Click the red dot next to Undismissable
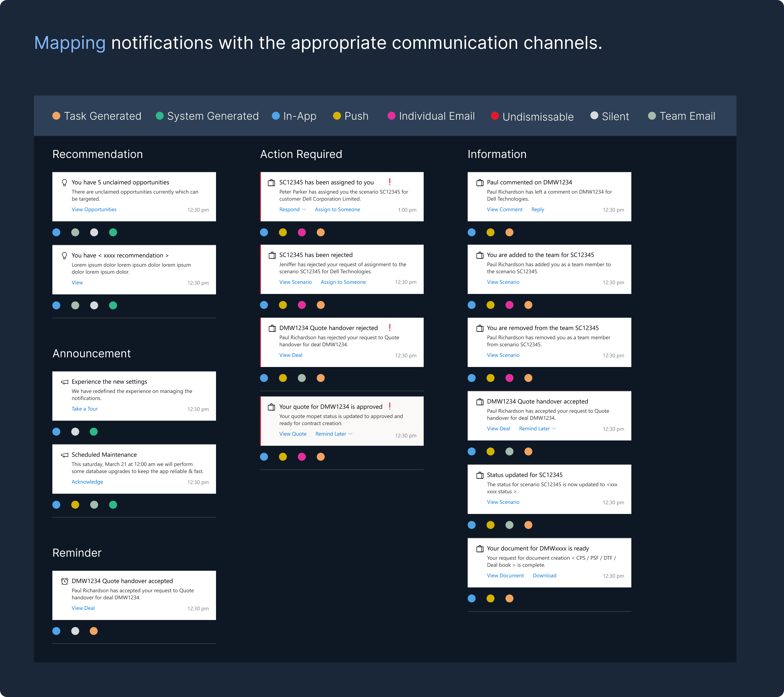This screenshot has width=784, height=697. tap(495, 116)
